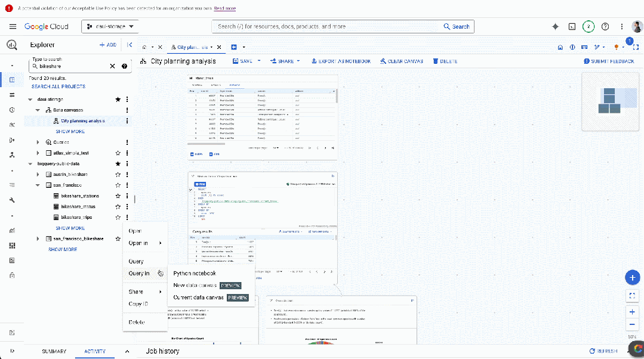Activate Cloud Shell terminal icon
The height and width of the screenshot is (359, 644).
(x=572, y=27)
